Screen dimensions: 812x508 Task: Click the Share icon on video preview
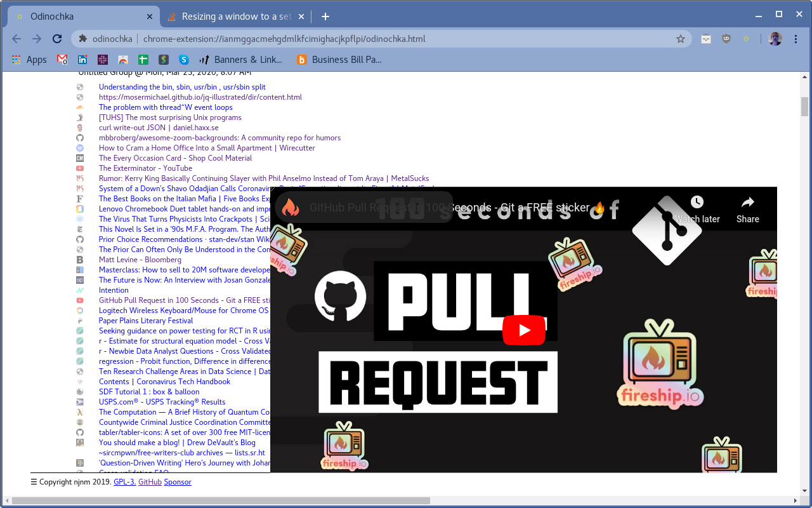(747, 210)
